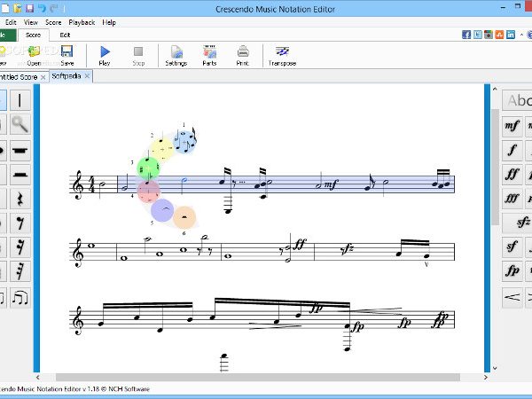
Task: Collapse the ribbon with the caret arrow
Action: [x=521, y=35]
